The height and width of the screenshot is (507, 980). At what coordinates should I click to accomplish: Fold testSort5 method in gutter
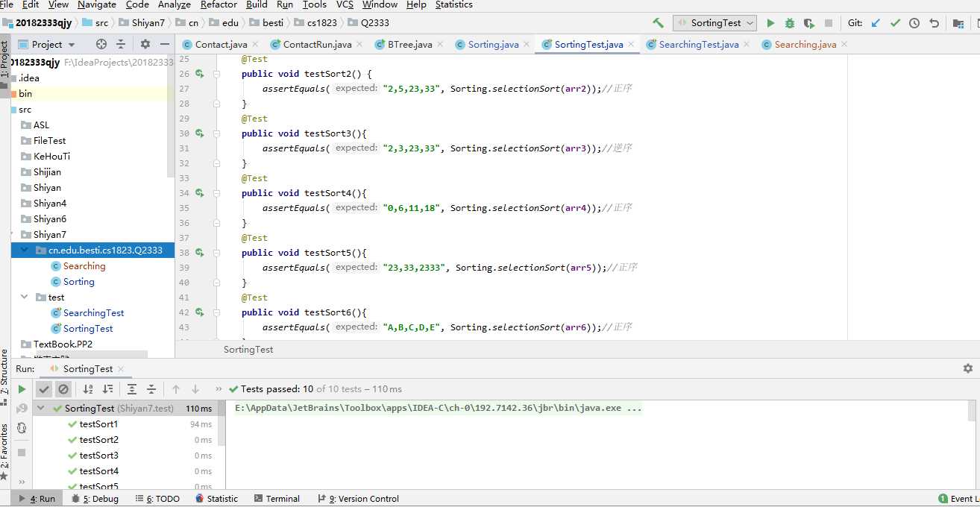pos(217,253)
